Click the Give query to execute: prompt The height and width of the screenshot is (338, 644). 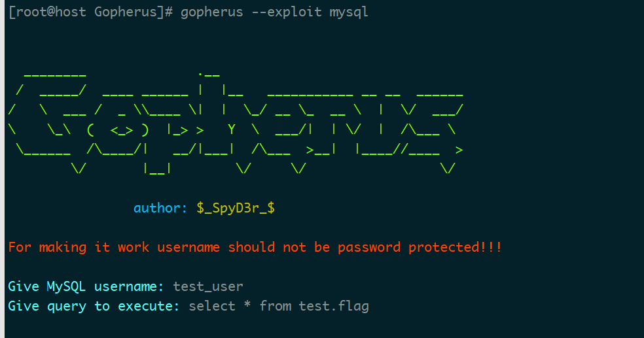click(94, 306)
